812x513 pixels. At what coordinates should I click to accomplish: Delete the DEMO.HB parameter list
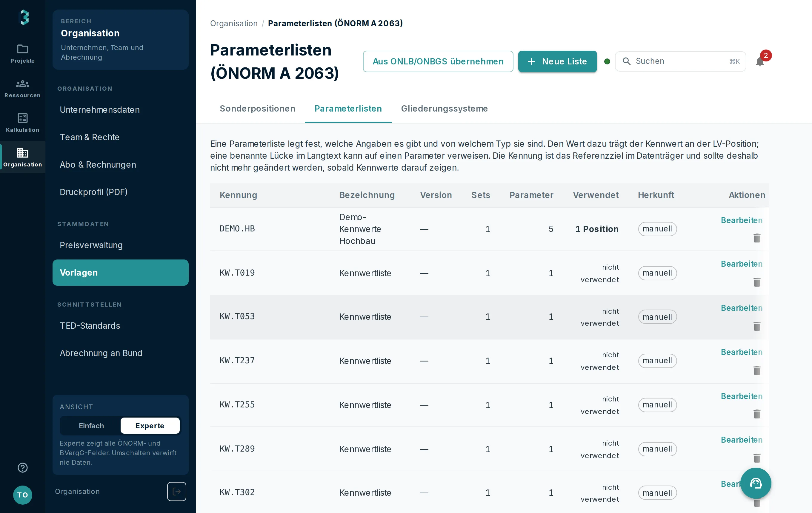pos(757,238)
